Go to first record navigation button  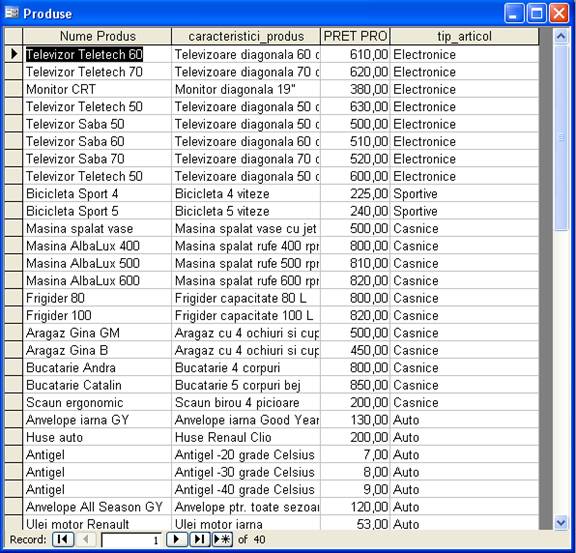click(63, 539)
